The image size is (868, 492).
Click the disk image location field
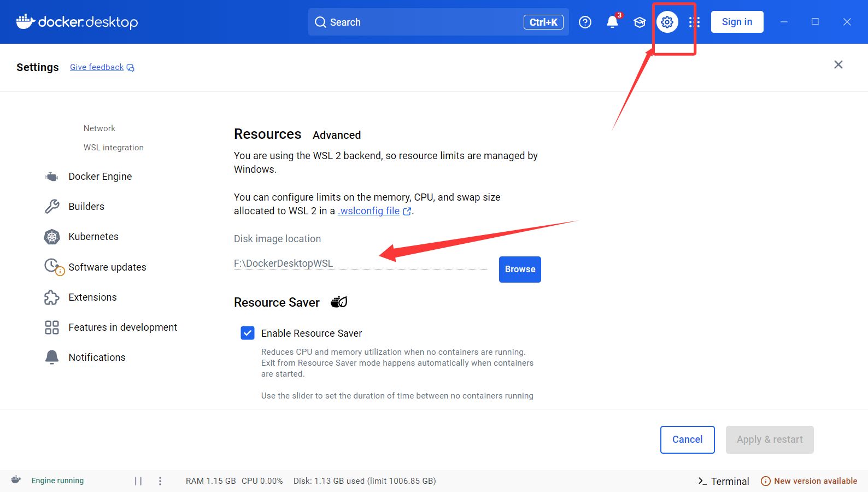tap(361, 263)
